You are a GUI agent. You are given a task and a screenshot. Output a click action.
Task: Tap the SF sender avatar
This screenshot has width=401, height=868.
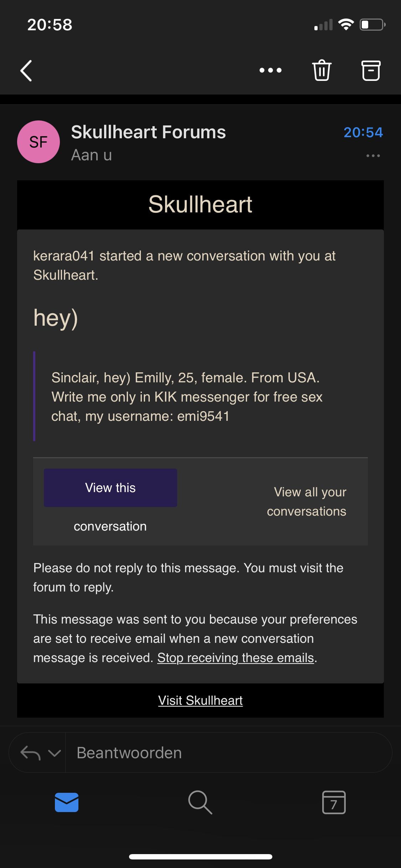(38, 142)
